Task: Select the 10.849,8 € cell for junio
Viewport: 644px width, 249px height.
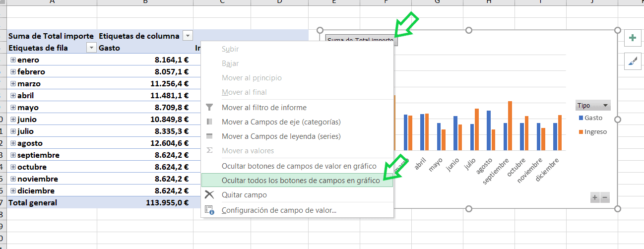Action: coord(145,119)
